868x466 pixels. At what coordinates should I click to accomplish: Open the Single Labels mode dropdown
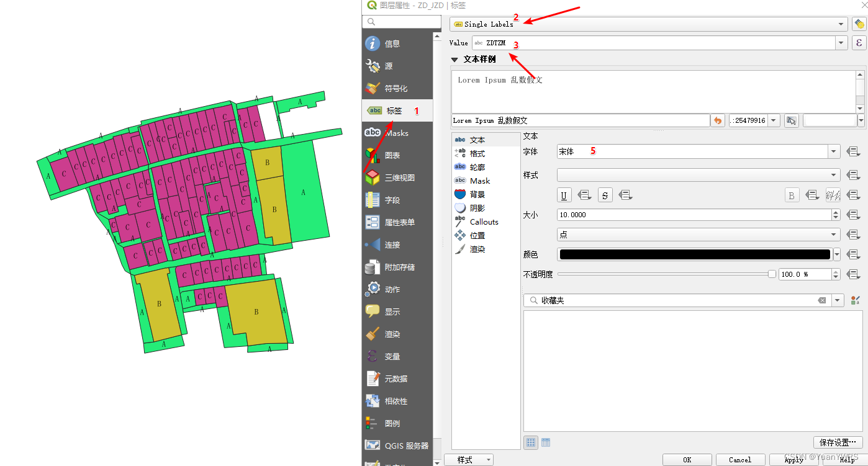tap(648, 24)
